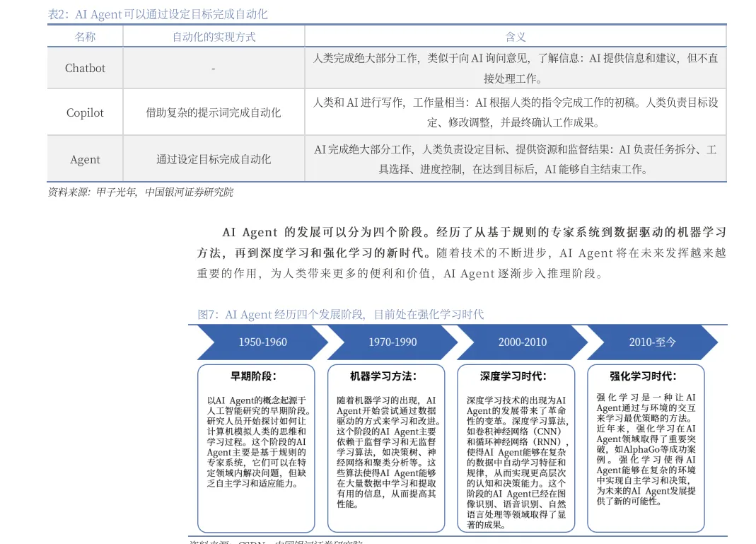Viewport: 756px width, 544px height.
Task: Click the 'Agent' name cell in table
Action: (86, 159)
